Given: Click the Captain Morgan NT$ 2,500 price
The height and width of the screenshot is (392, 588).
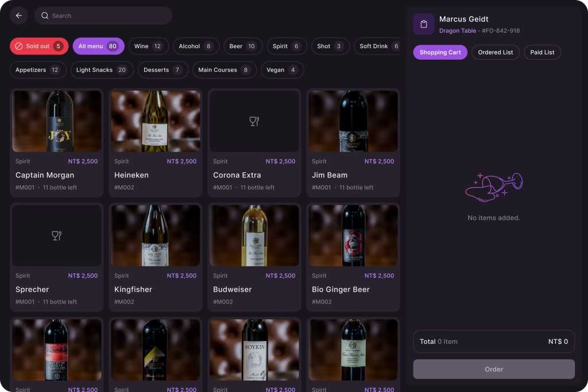Looking at the screenshot, I should 83,161.
